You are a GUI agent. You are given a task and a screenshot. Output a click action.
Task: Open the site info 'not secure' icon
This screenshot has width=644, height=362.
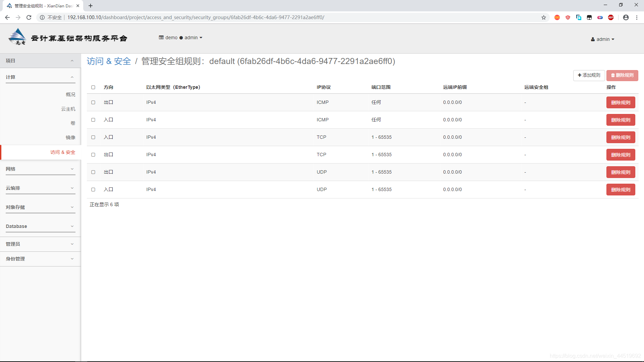tap(42, 17)
